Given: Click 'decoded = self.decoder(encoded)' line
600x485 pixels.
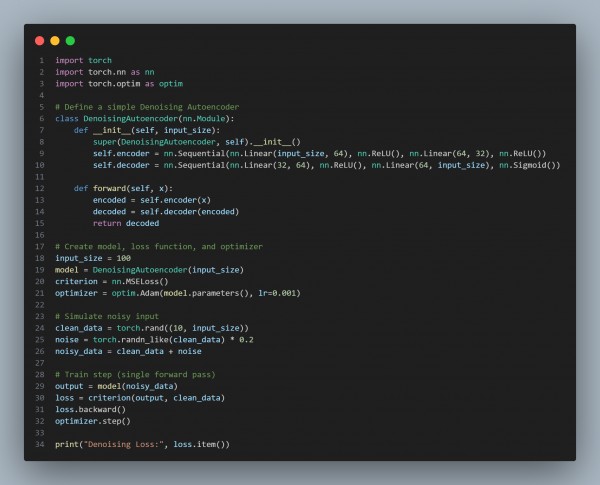Looking at the screenshot, I should coord(166,212).
